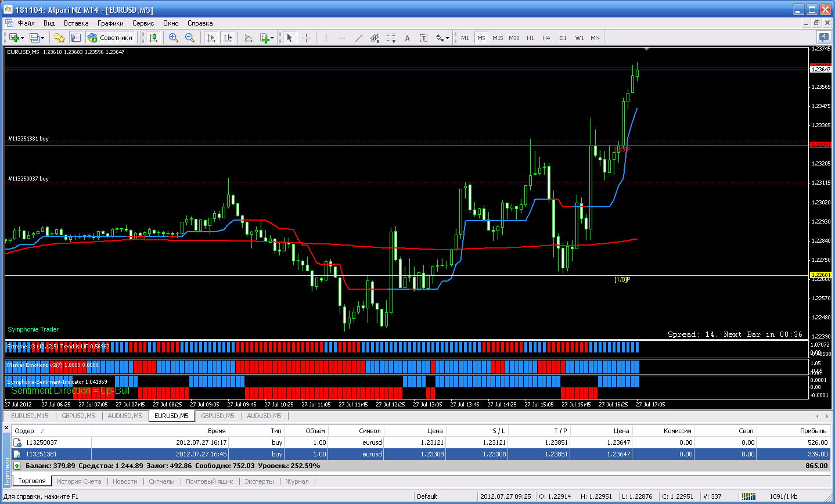Viewport: 835px width, 504px height.
Task: Select the candlestick chart type icon
Action: (x=153, y=38)
